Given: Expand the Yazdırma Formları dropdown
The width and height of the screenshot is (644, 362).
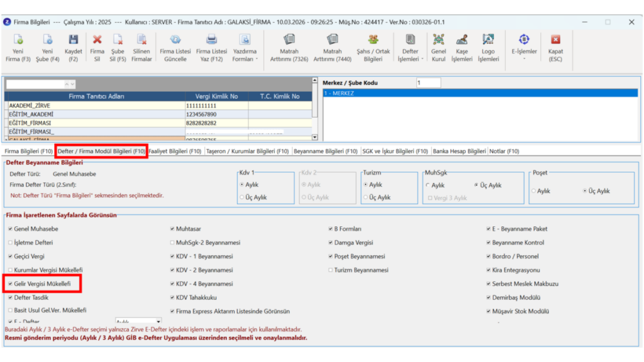Looking at the screenshot, I should click(245, 48).
